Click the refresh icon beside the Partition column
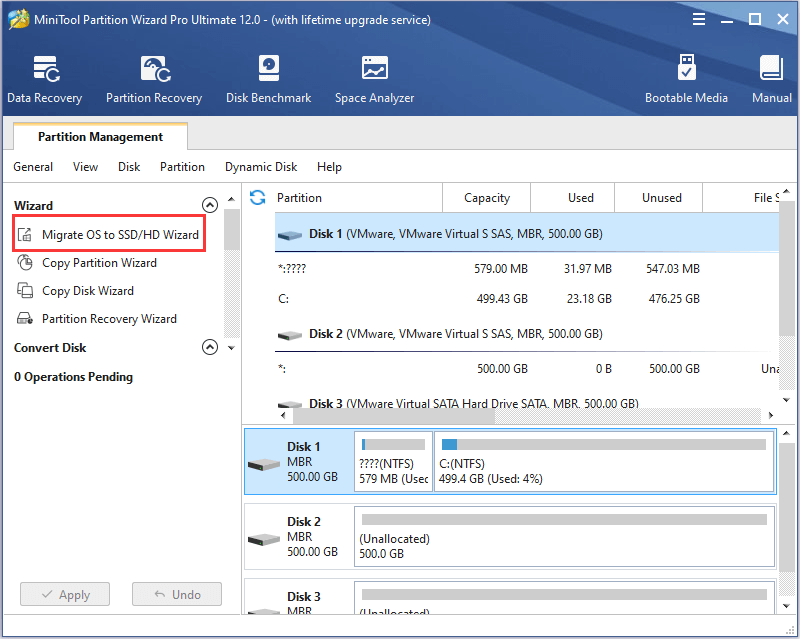Image resolution: width=800 pixels, height=639 pixels. (258, 198)
